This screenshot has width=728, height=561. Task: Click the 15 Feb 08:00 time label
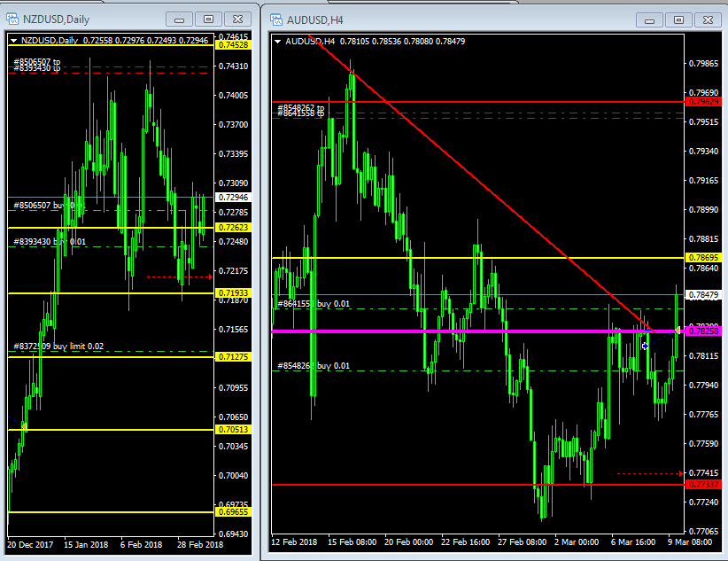[352, 542]
